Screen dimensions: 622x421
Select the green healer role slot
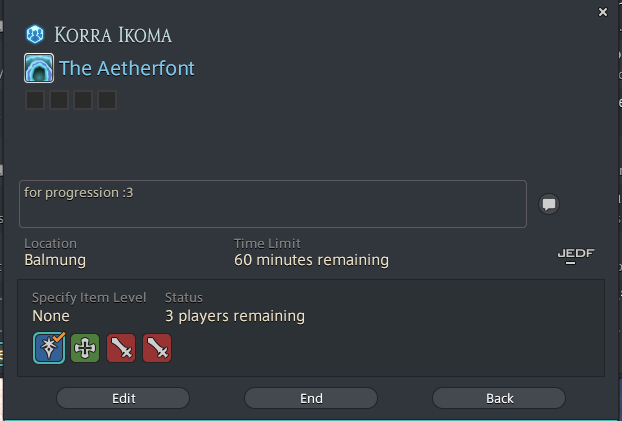click(85, 348)
